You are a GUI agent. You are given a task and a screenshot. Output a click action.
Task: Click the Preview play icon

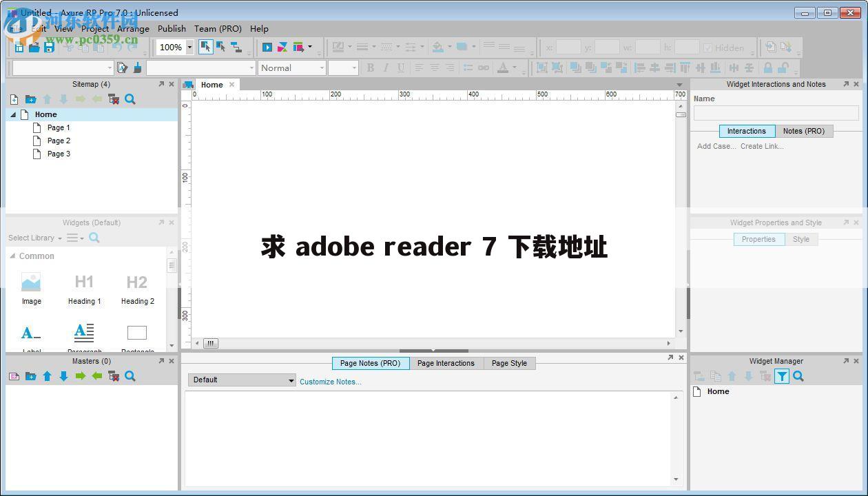pyautogui.click(x=267, y=47)
